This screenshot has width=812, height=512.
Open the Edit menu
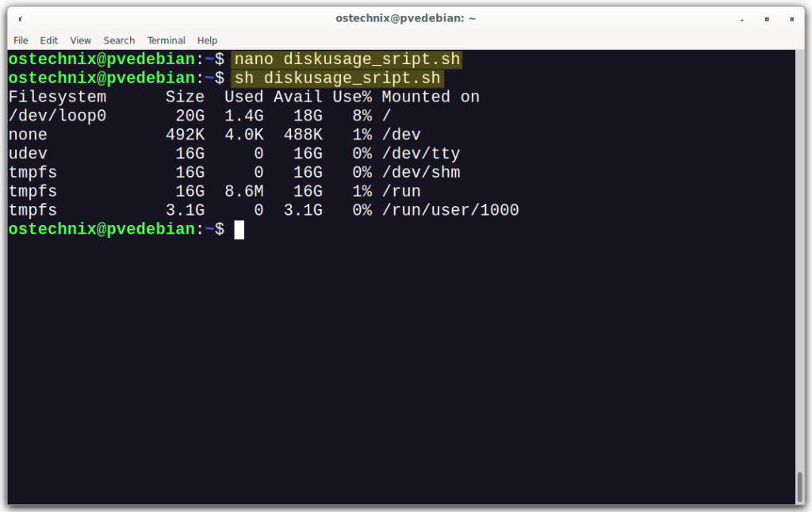pos(48,40)
